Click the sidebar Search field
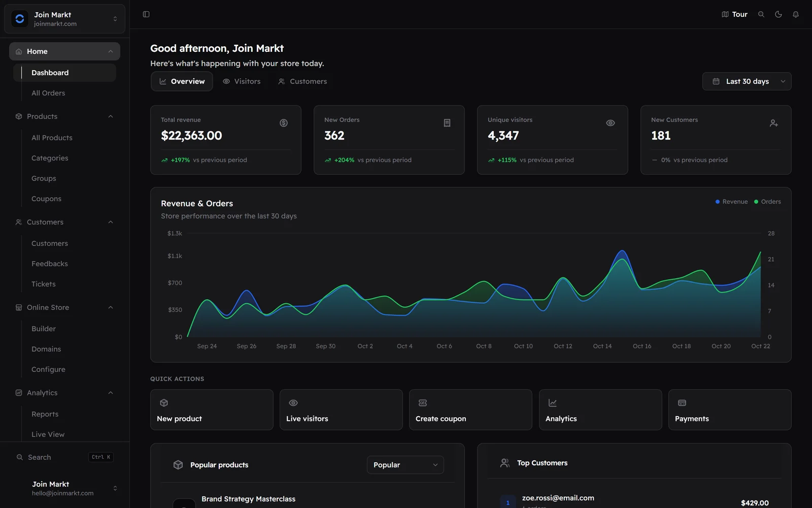This screenshot has width=812, height=508. [64, 457]
